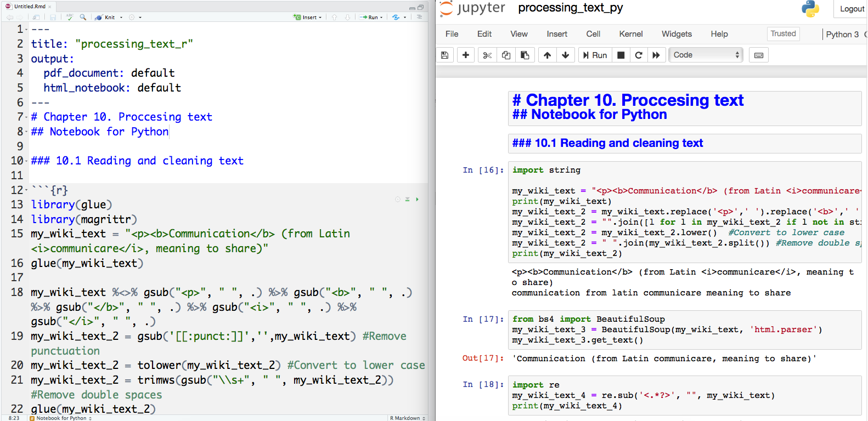The width and height of the screenshot is (868, 421).
Task: Open Jupyter File menu
Action: coord(452,34)
